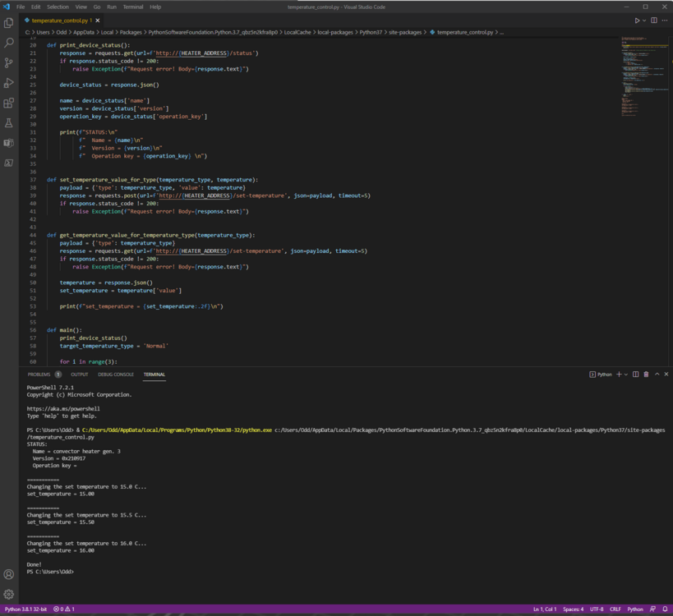Click the Accounts icon in the activity bar
Screen dimensions: 673x616
coord(9,575)
